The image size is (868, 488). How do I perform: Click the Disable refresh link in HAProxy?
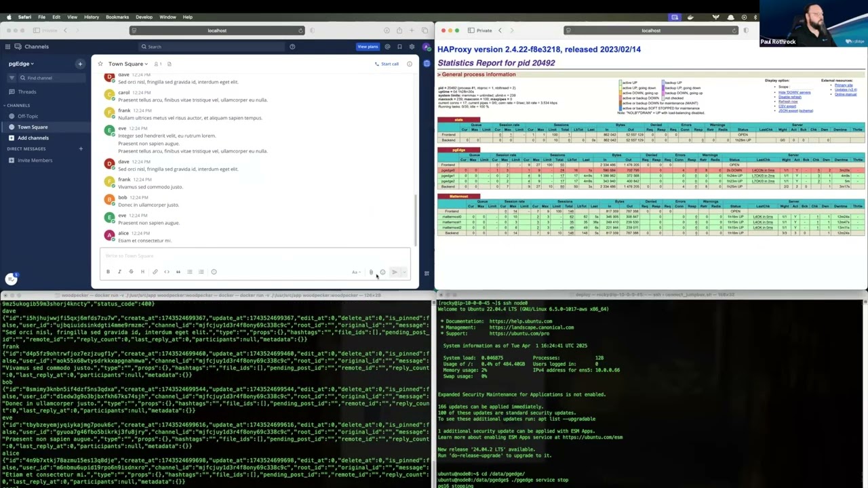tap(790, 97)
